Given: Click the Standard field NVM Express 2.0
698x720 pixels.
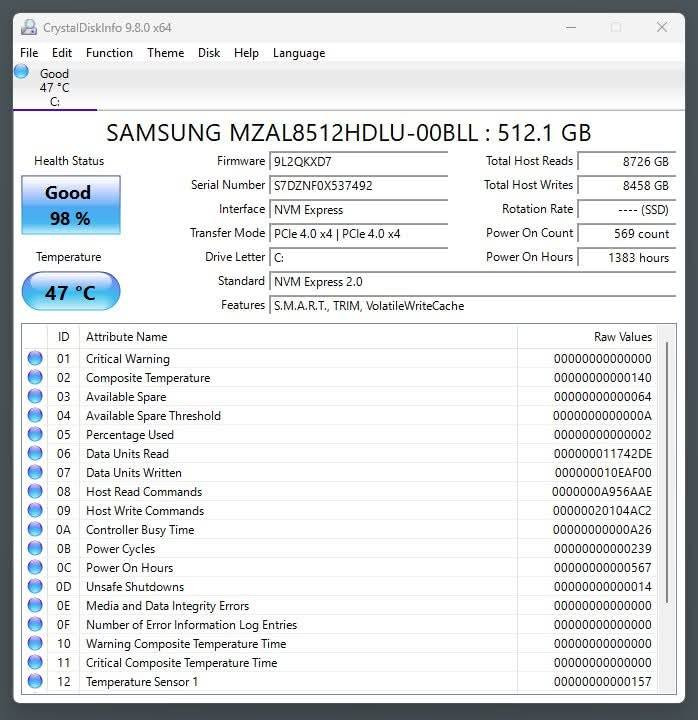Looking at the screenshot, I should pos(473,281).
